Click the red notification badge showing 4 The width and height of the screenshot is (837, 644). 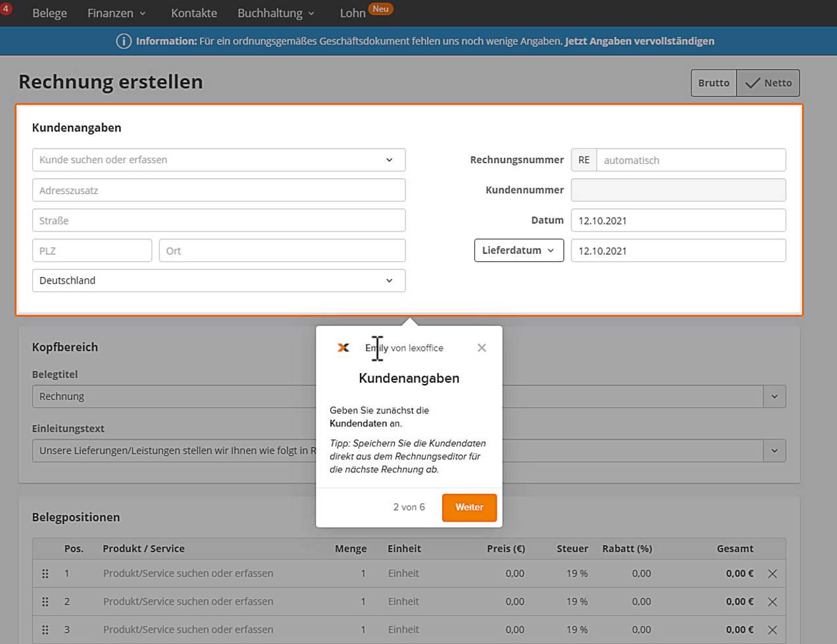pos(5,9)
